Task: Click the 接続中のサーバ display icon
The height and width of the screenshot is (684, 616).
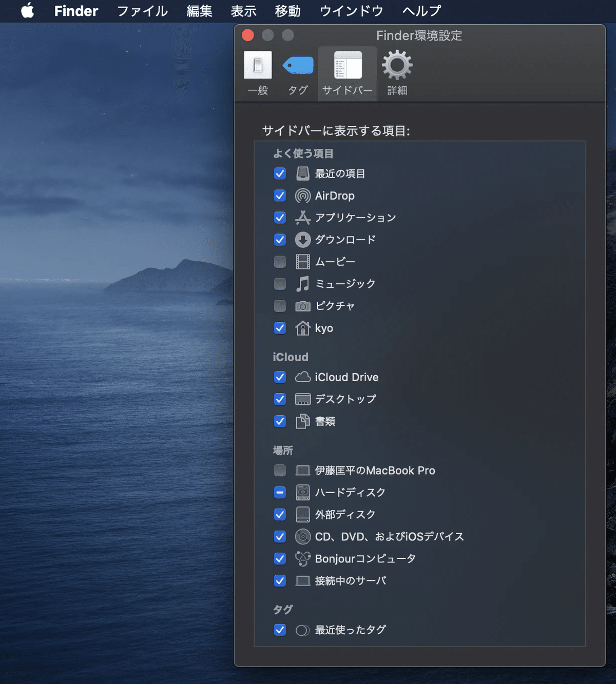Action: tap(303, 581)
